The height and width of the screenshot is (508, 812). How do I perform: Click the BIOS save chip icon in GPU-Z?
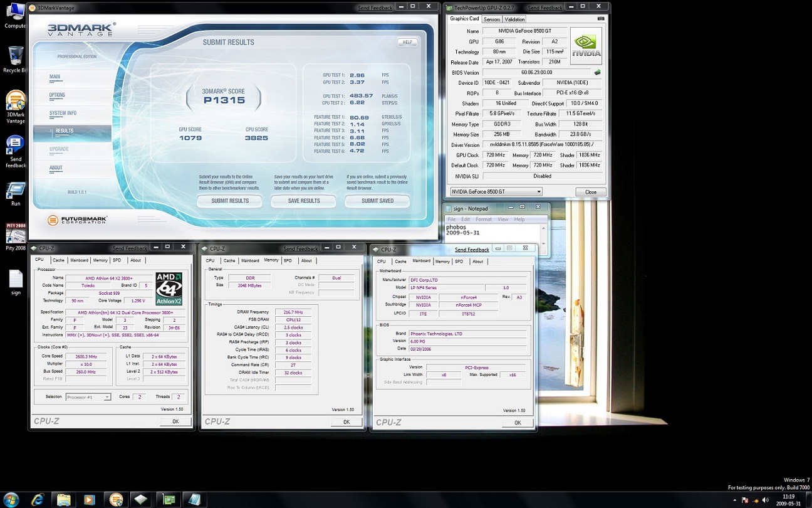[597, 72]
